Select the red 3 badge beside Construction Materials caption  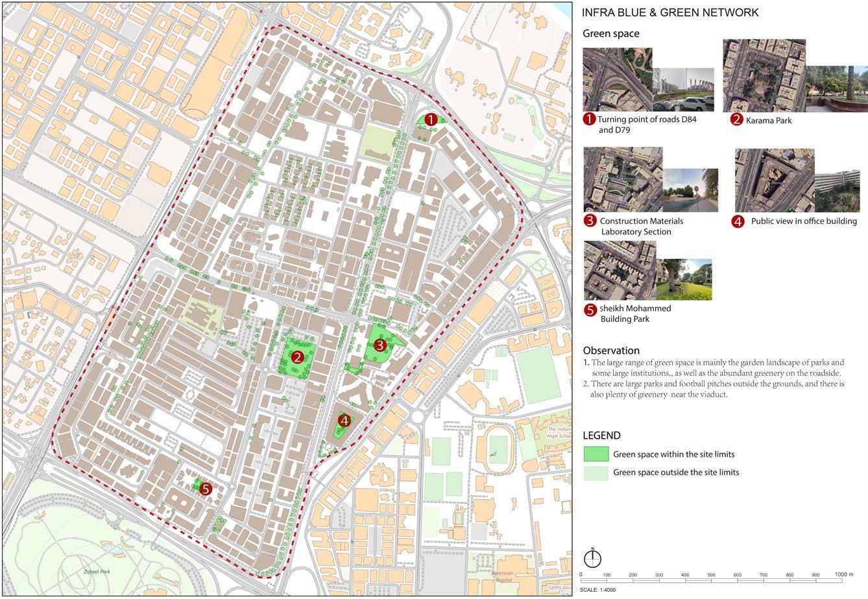[x=590, y=221]
